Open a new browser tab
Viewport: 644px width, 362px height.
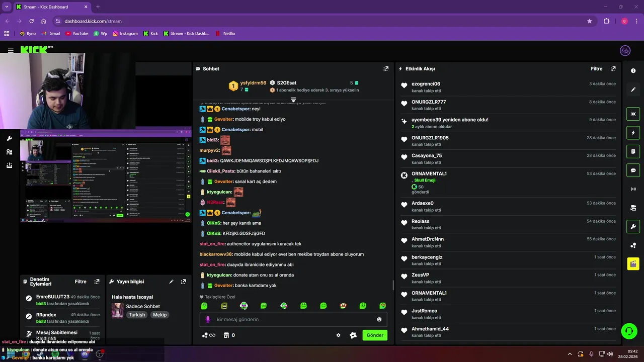click(x=98, y=7)
